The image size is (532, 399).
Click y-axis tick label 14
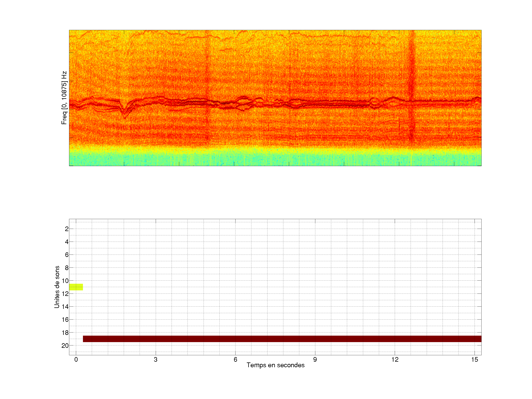pos(65,307)
